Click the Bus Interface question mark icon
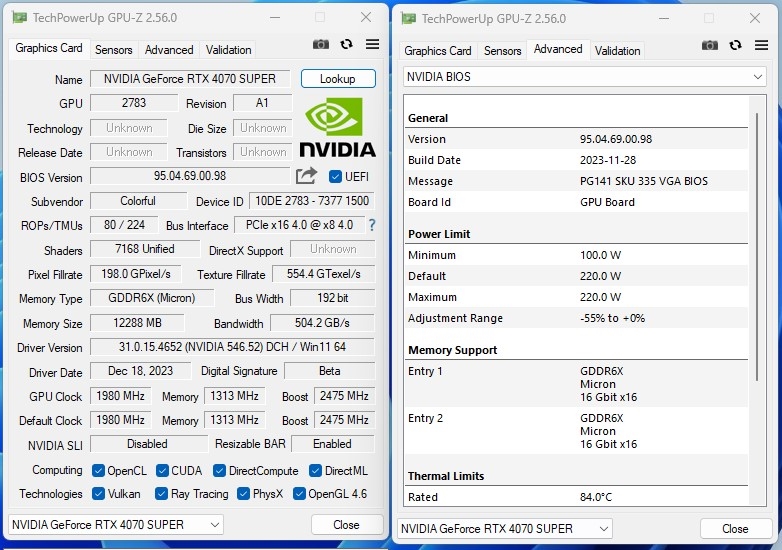 (372, 225)
